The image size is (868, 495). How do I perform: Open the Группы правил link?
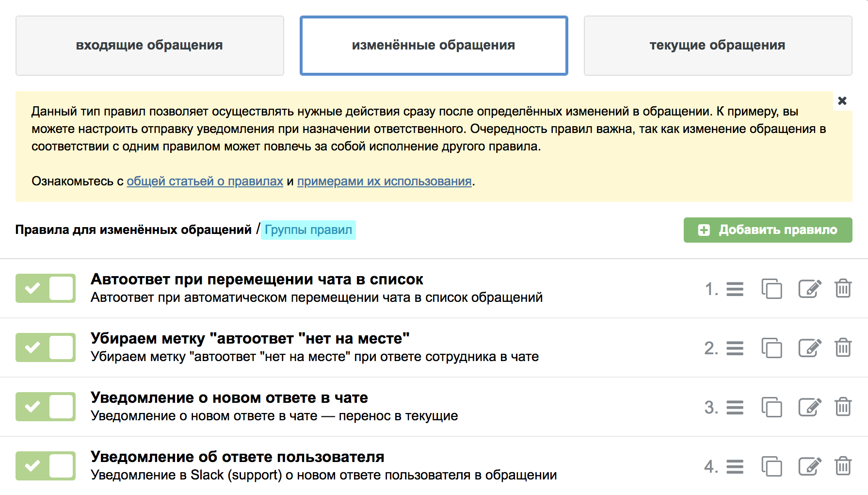coord(308,230)
